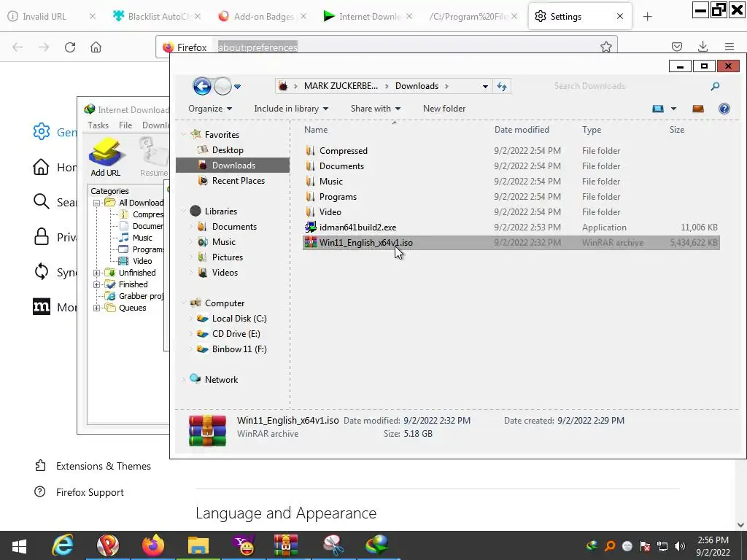Click Firefox home button
Screen dimensions: 747x560
click(96, 47)
